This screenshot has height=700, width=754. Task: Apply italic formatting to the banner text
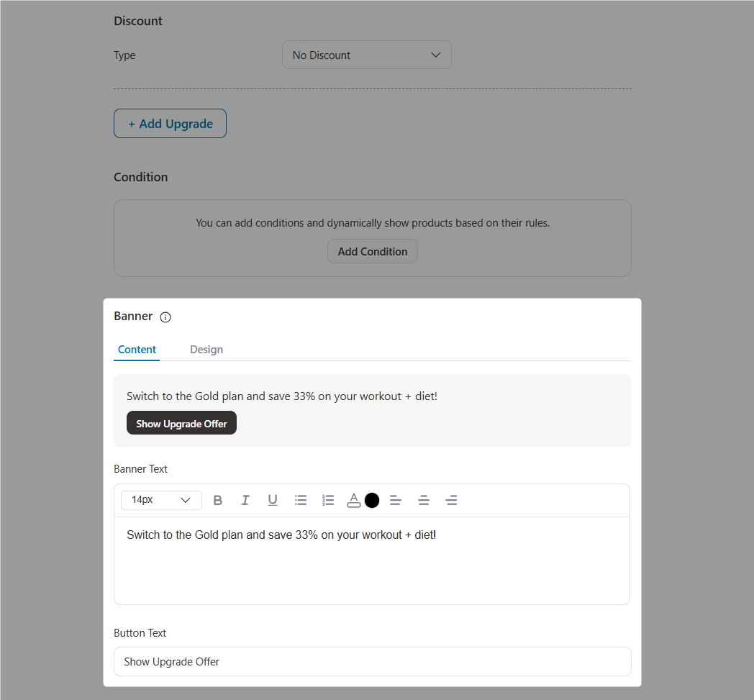[245, 500]
